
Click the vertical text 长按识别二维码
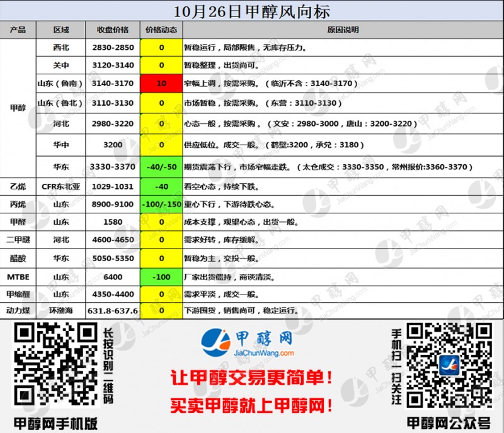click(x=108, y=366)
